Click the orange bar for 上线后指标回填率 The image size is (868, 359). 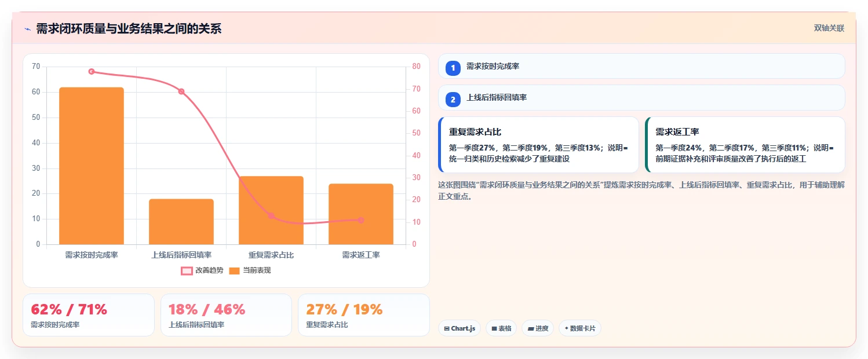coord(181,222)
